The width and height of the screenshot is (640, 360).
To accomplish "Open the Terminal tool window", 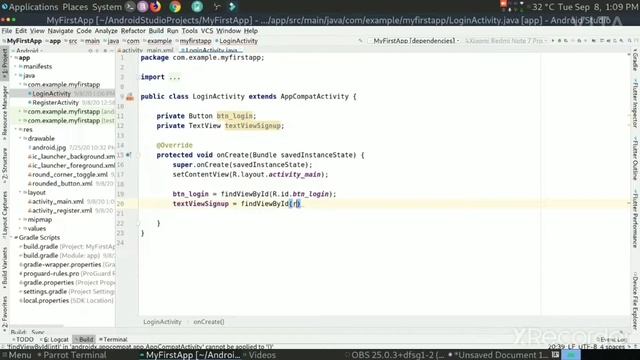I will (113, 340).
